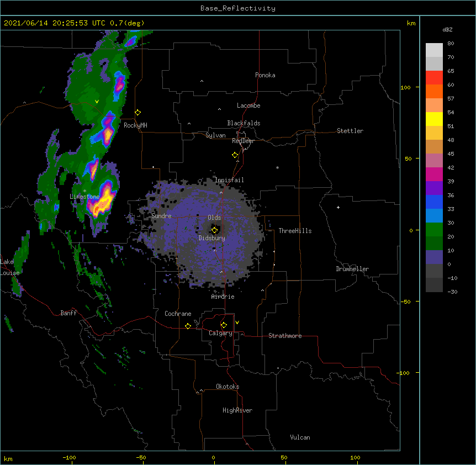Click the Olds label

coord(214,218)
